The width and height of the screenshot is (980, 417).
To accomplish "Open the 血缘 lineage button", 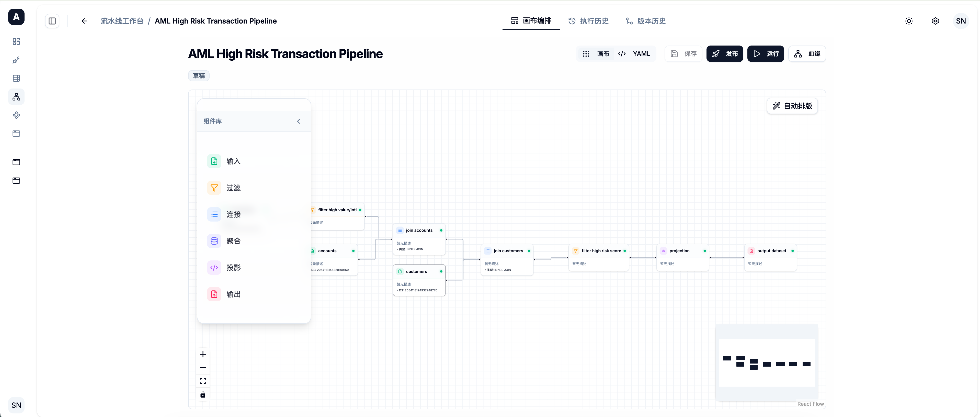I will click(x=807, y=54).
